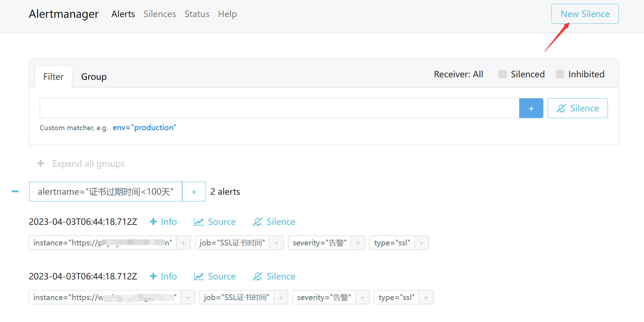
Task: Switch to the Group tab
Action: 94,77
